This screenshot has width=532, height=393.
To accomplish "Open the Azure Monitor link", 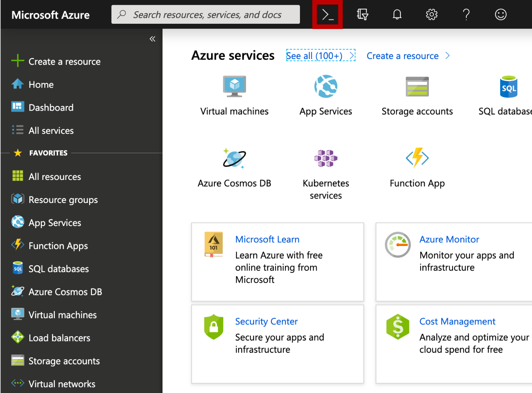I will pyautogui.click(x=449, y=239).
